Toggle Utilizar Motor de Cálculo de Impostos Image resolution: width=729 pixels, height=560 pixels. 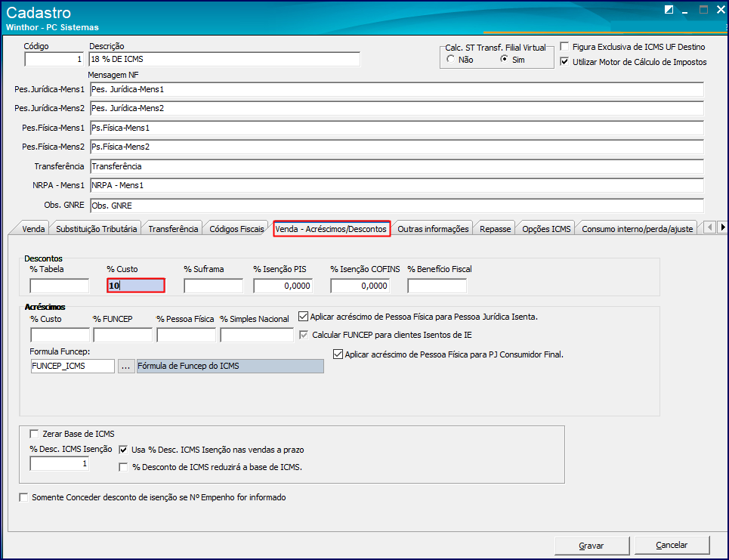[564, 61]
